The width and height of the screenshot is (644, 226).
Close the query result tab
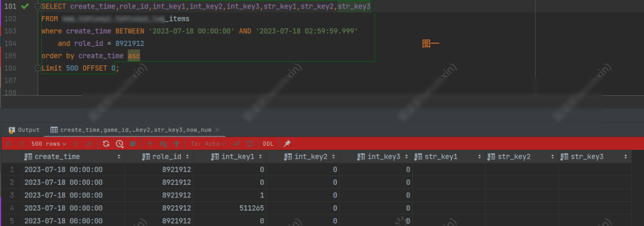217,130
